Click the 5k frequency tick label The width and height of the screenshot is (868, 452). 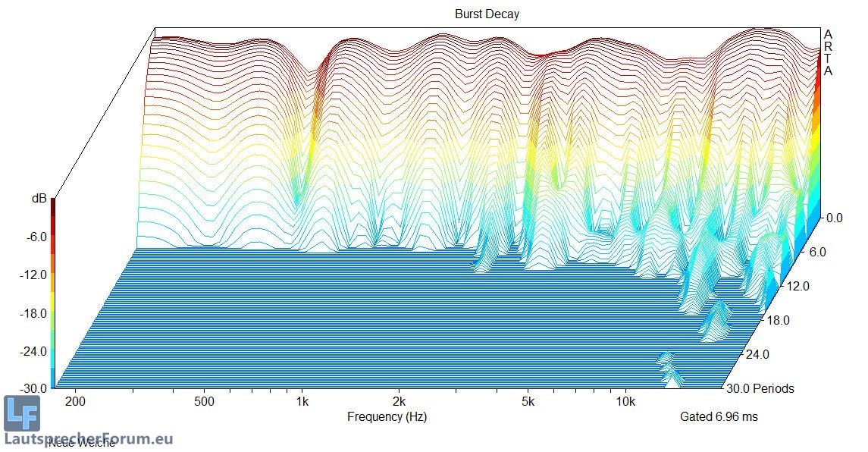click(528, 400)
